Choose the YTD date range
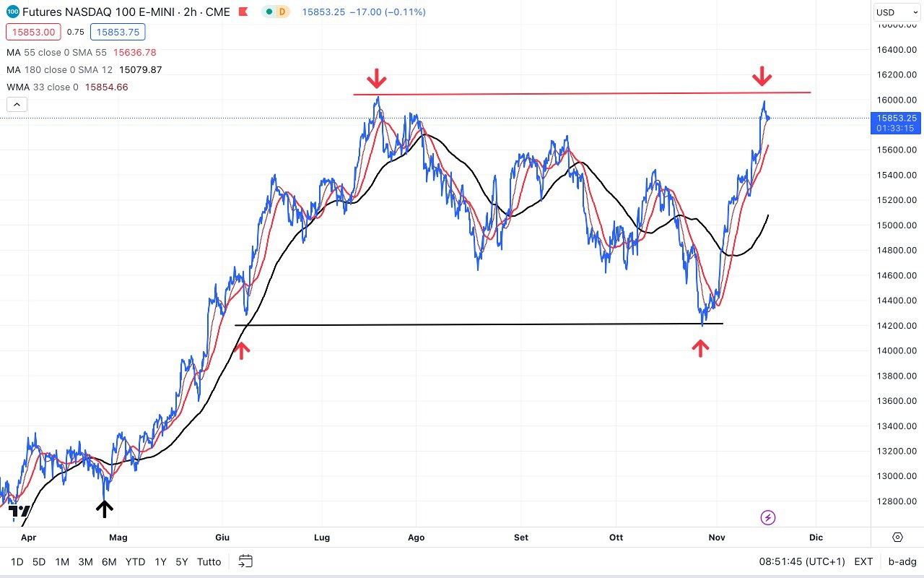924x578 pixels. pos(135,561)
